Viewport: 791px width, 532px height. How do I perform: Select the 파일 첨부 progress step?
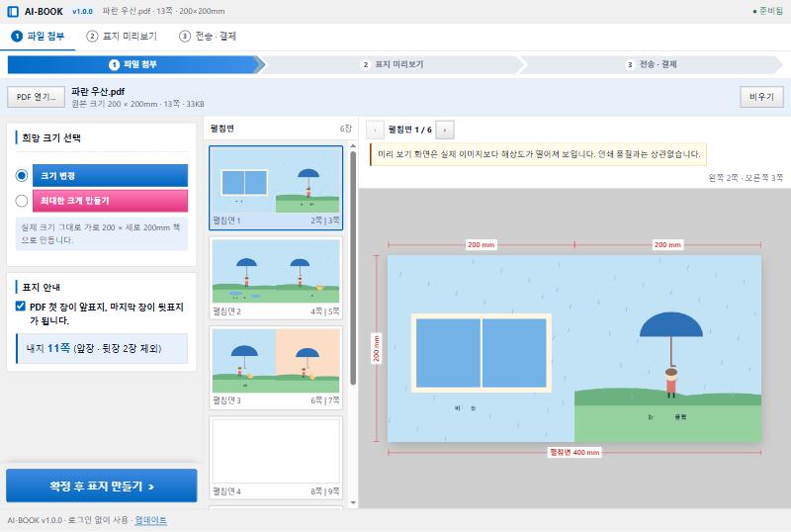(133, 64)
